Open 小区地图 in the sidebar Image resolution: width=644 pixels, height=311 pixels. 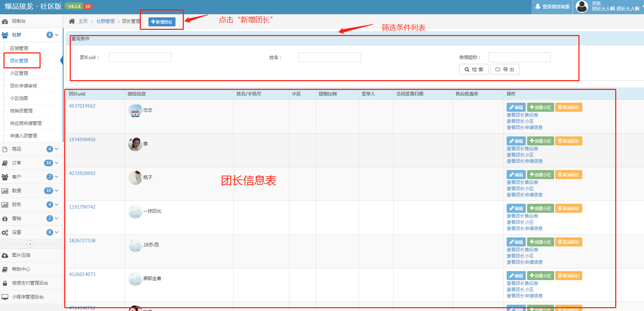click(x=19, y=98)
